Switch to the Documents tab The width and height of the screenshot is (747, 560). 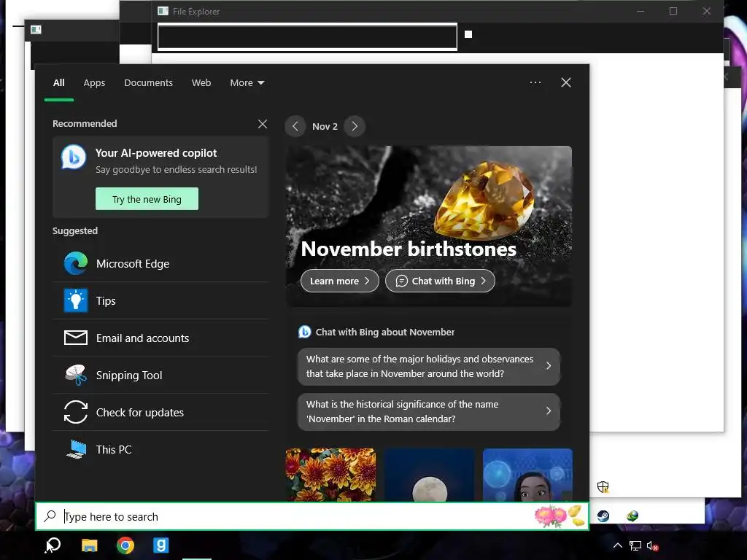(148, 83)
